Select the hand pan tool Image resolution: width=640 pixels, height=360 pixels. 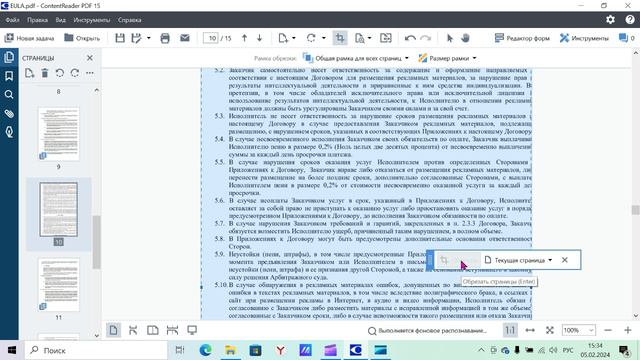tap(465, 38)
